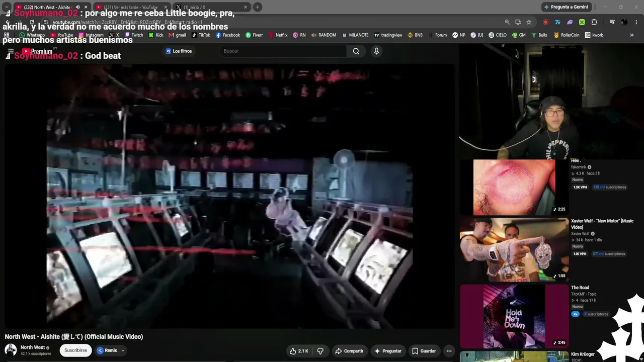Open the RollerCoin bookmark
Image resolution: width=644 pixels, height=362 pixels.
(x=567, y=35)
